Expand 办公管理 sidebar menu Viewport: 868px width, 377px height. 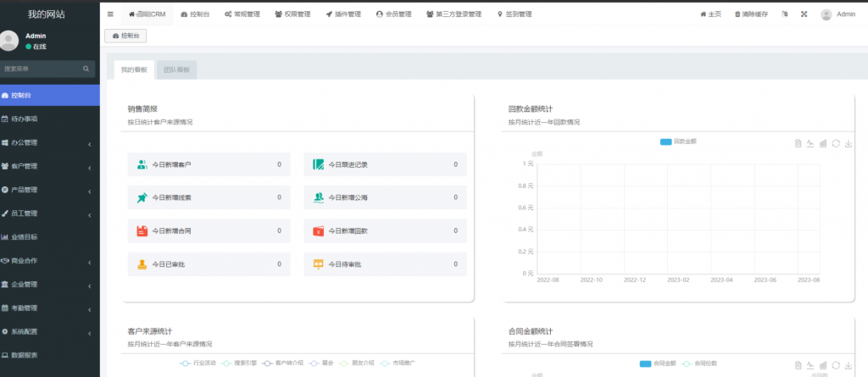49,142
